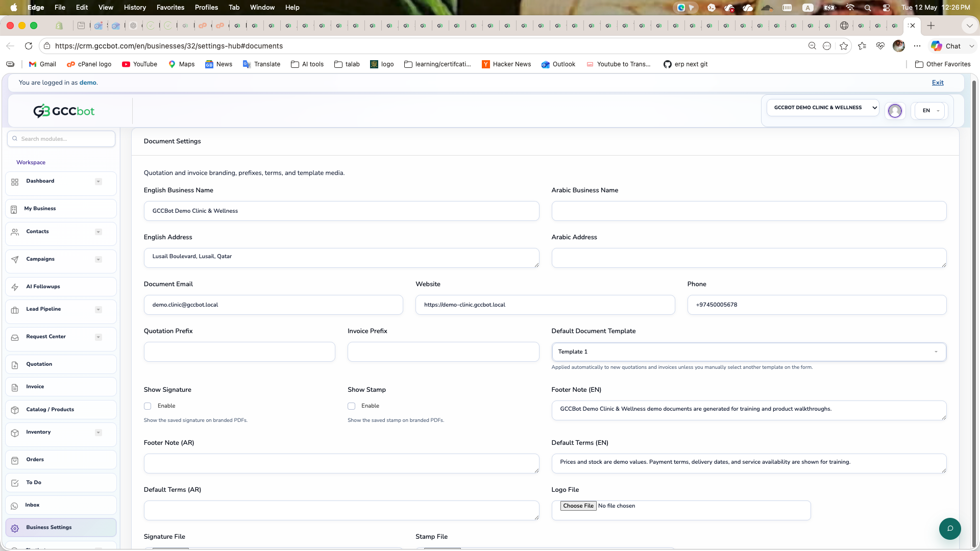980x551 pixels.
Task: Open the Help menu
Action: [x=292, y=8]
